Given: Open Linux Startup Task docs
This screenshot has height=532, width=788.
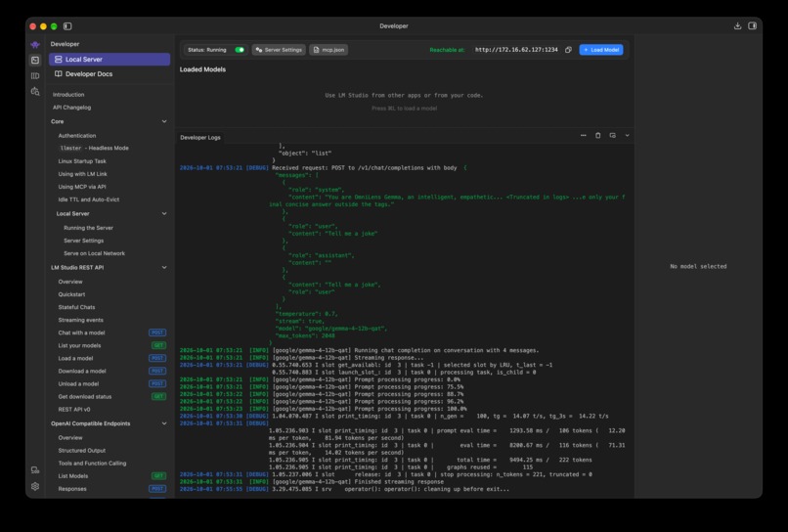Looking at the screenshot, I should pyautogui.click(x=82, y=161).
